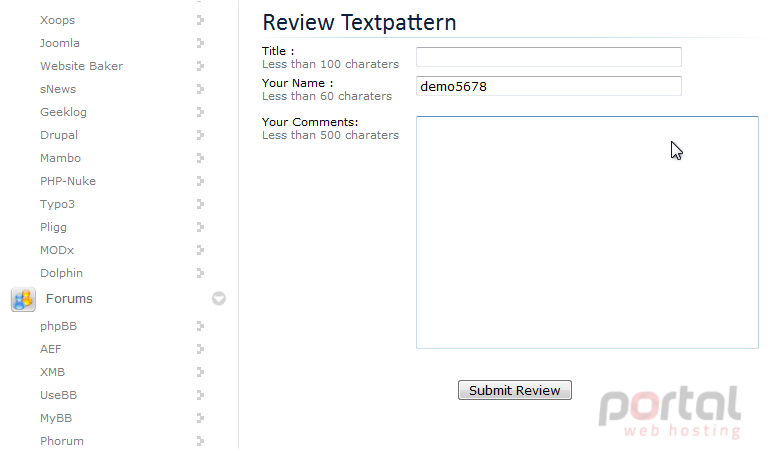Open the Joomla script link
Image resolution: width=776 pixels, height=450 pixels.
[x=60, y=43]
